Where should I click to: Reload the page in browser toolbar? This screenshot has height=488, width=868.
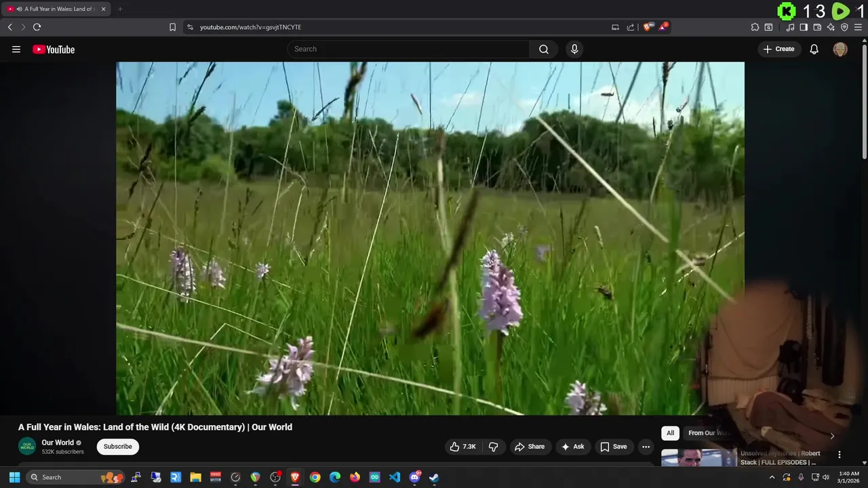37,27
